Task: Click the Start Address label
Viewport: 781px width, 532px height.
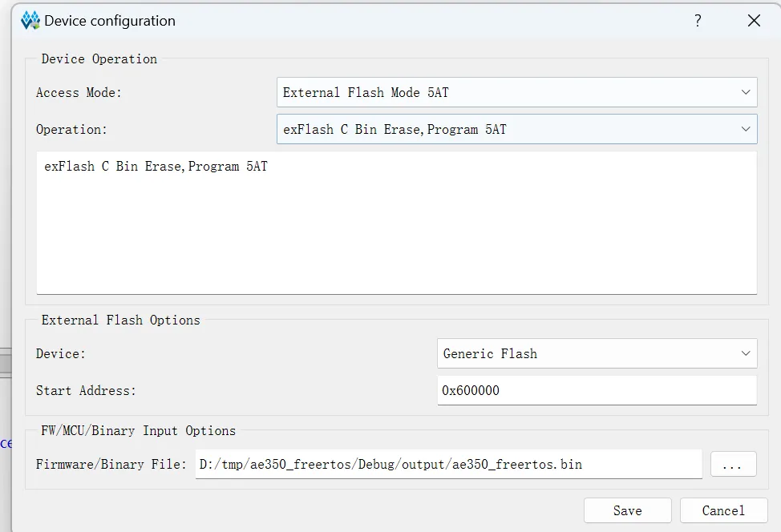Action: tap(86, 391)
